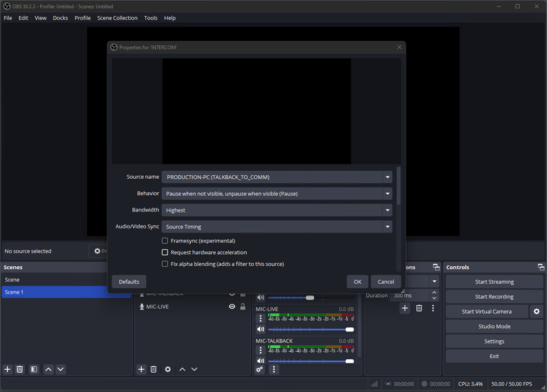Expand the Source name dropdown
Image resolution: width=547 pixels, height=392 pixels.
pyautogui.click(x=387, y=177)
